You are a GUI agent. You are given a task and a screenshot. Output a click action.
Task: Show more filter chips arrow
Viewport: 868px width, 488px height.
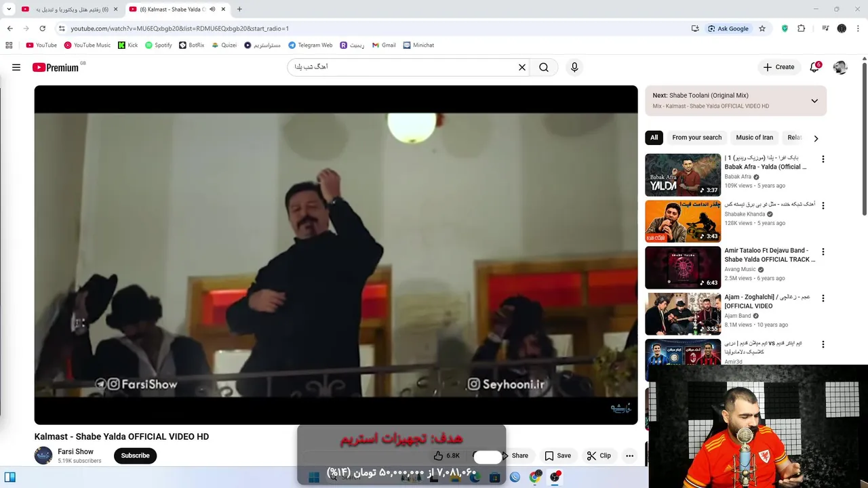coord(816,138)
